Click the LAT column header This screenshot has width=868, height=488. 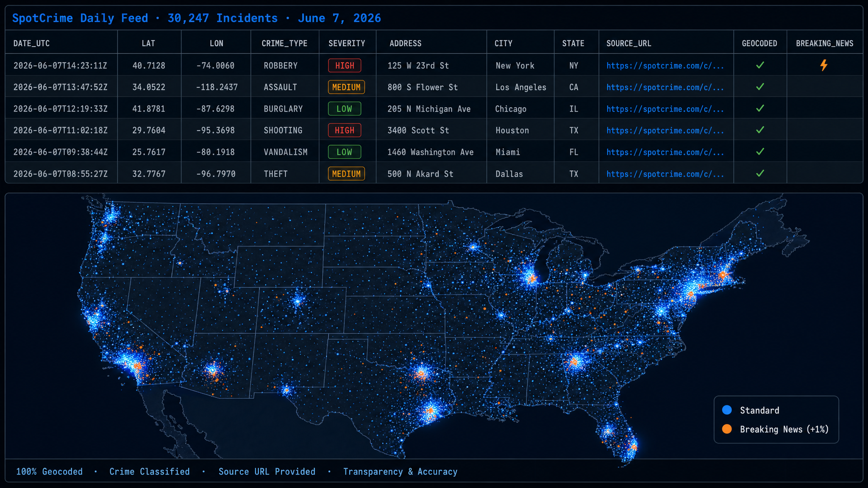148,43
